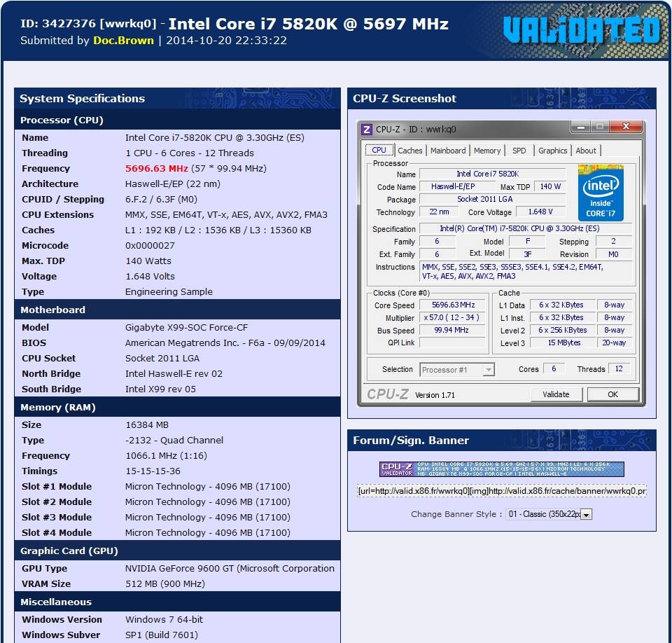Click the Level 3 20-way associativity field
The height and width of the screenshot is (643, 672).
point(614,343)
